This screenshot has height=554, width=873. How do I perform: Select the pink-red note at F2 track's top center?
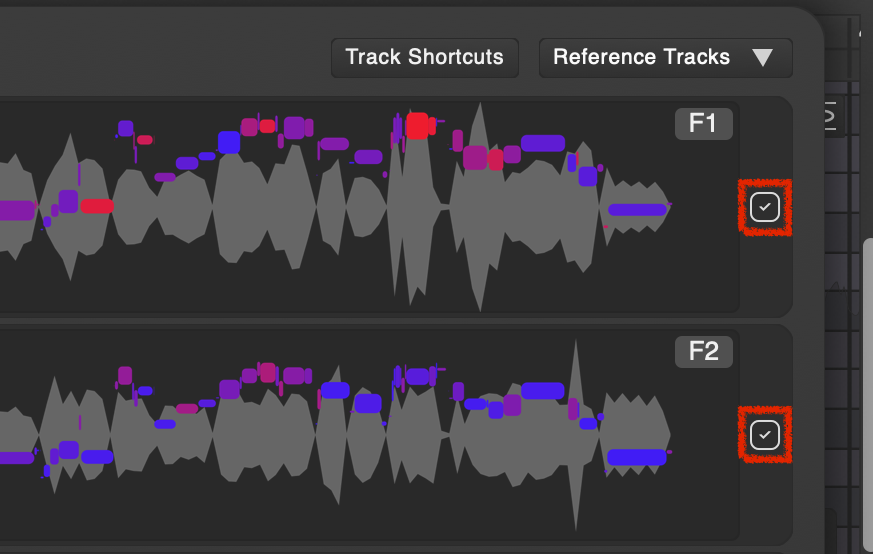[x=267, y=372]
